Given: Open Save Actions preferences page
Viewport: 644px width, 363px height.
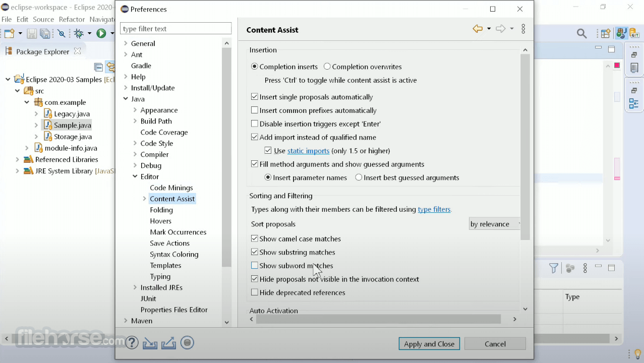Looking at the screenshot, I should [169, 243].
